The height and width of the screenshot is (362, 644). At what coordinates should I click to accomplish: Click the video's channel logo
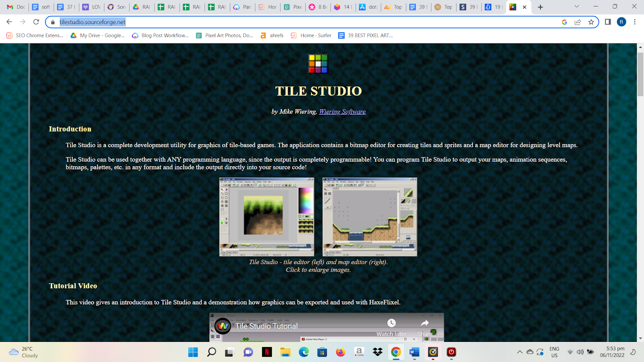click(223, 326)
